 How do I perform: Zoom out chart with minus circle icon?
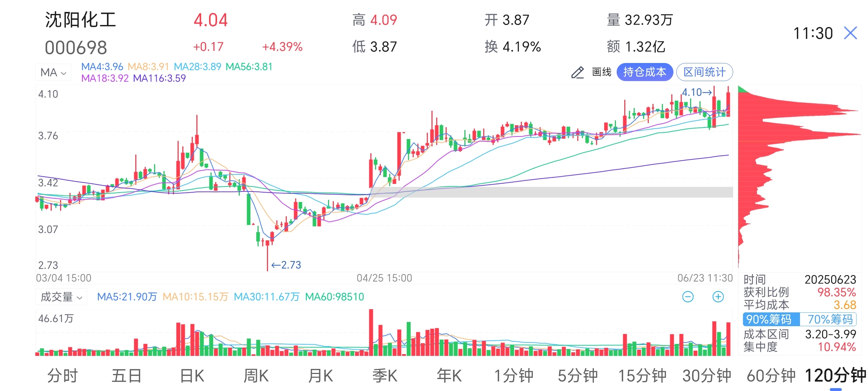688,297
